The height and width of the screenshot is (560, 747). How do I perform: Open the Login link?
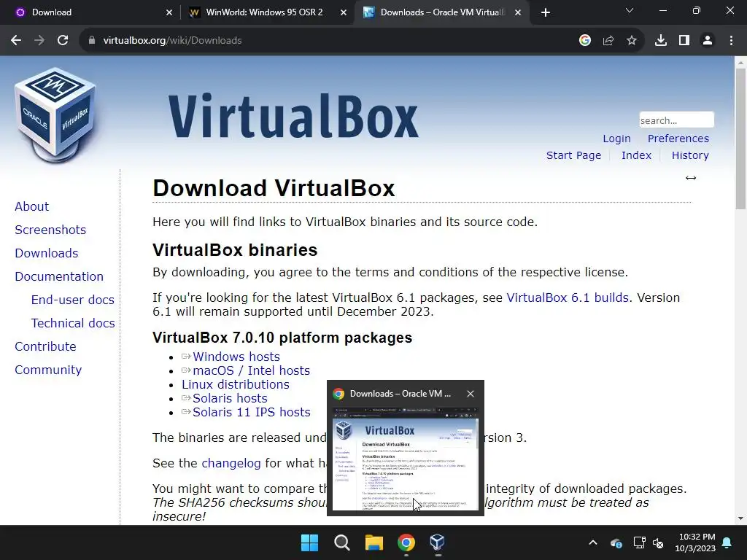click(616, 139)
